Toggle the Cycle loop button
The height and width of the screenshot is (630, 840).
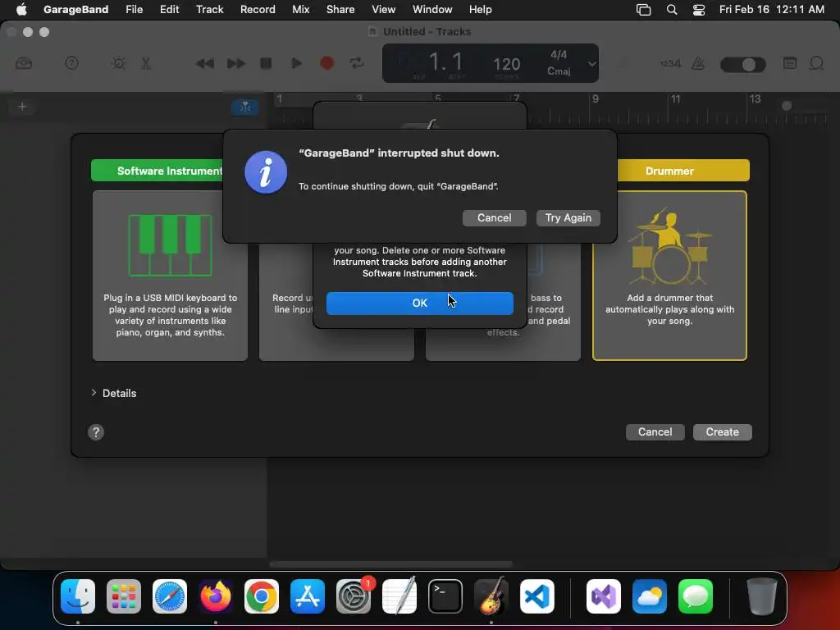click(357, 63)
